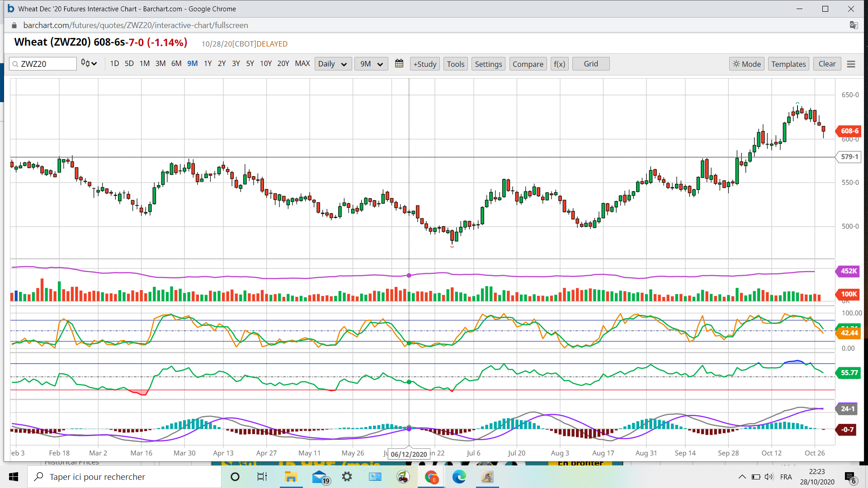
Task: Open the Templates button
Action: pos(788,64)
